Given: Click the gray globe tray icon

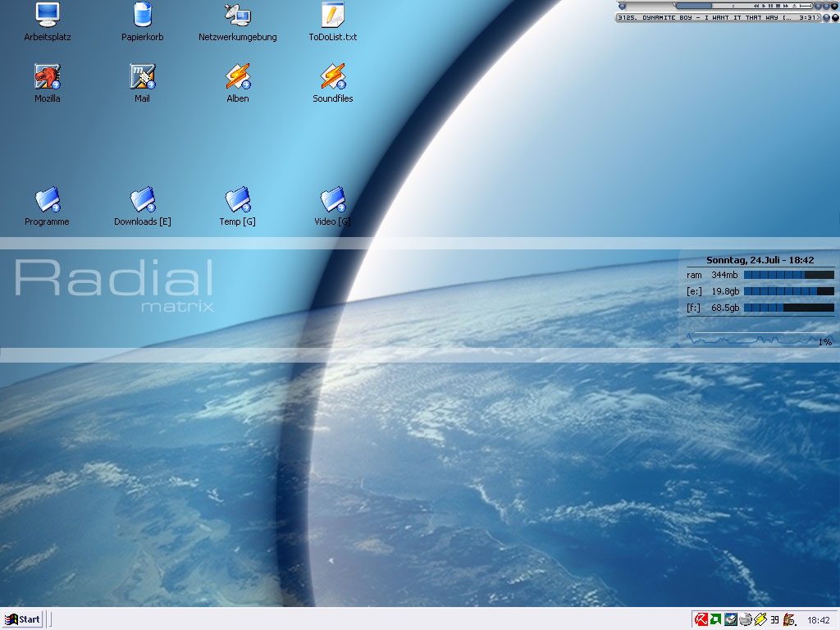Looking at the screenshot, I should tap(746, 619).
